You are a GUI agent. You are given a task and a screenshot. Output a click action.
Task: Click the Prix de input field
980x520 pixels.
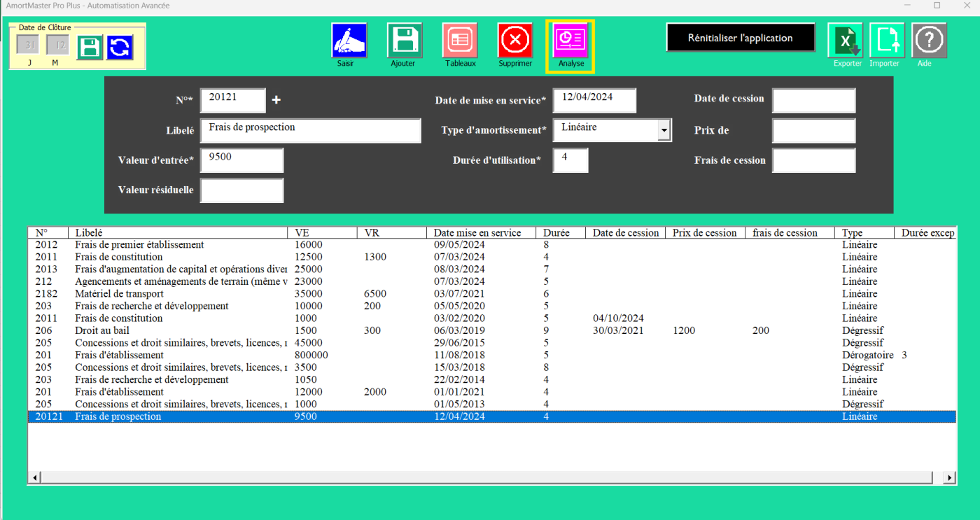coord(813,131)
